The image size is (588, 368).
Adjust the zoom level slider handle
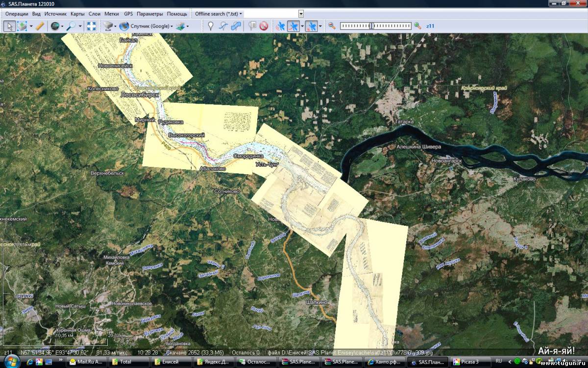pos(371,26)
